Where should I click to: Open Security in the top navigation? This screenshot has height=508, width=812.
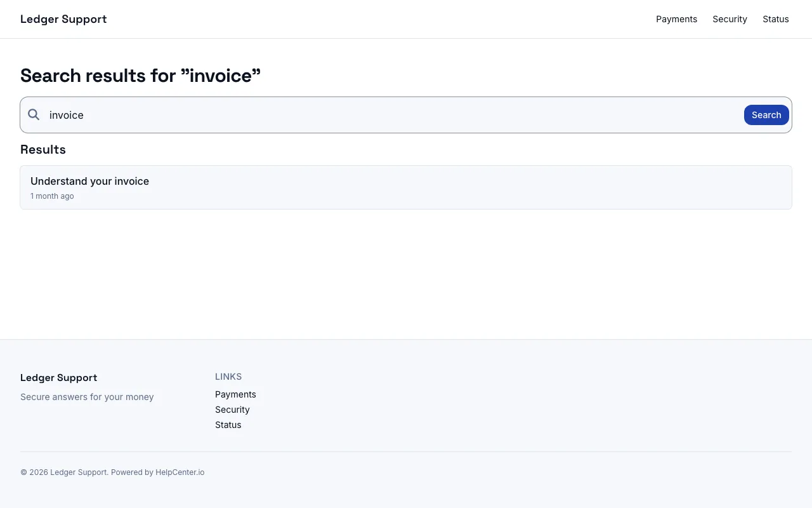coord(730,19)
